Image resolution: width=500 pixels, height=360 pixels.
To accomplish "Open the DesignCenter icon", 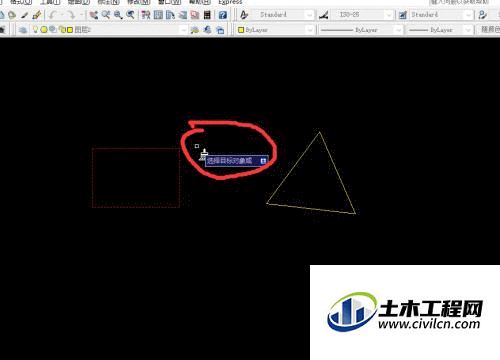I will [x=158, y=15].
